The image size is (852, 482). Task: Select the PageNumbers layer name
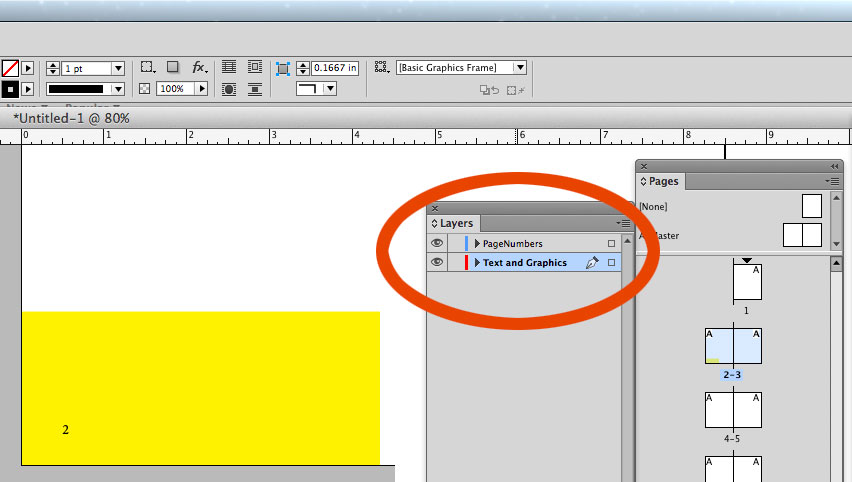pyautogui.click(x=512, y=243)
